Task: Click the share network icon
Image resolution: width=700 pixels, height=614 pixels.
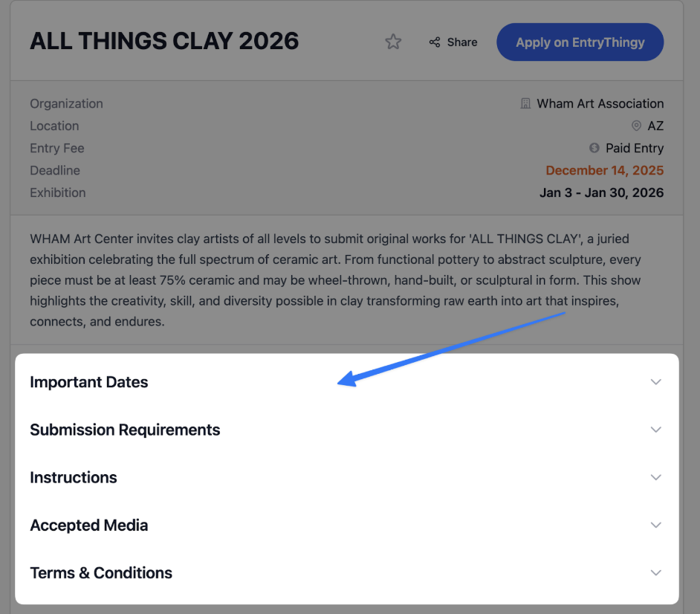Action: coord(435,42)
